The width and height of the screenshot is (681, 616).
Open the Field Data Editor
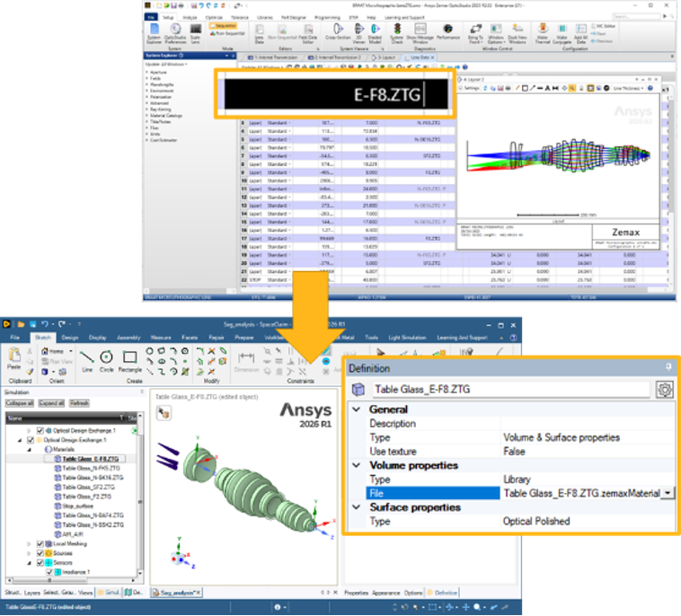coord(308,33)
